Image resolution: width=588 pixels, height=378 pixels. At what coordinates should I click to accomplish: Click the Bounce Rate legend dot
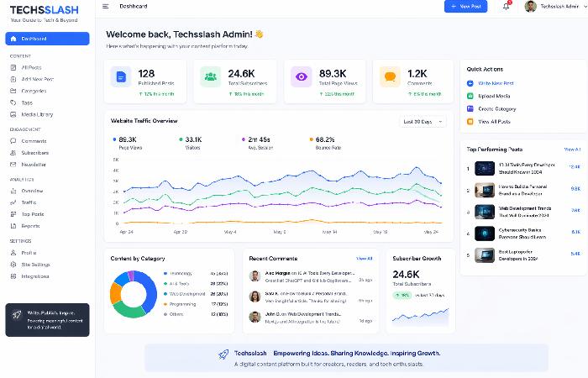(312, 139)
